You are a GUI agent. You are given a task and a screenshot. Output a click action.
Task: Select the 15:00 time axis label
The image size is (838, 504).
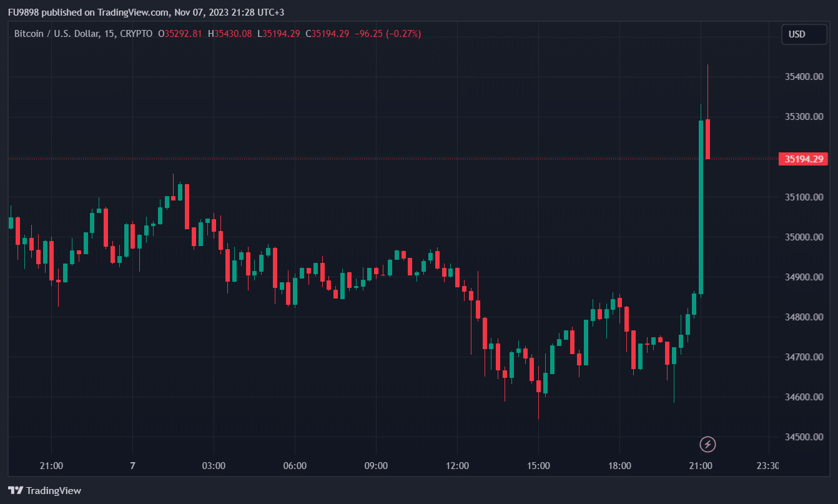(538, 466)
